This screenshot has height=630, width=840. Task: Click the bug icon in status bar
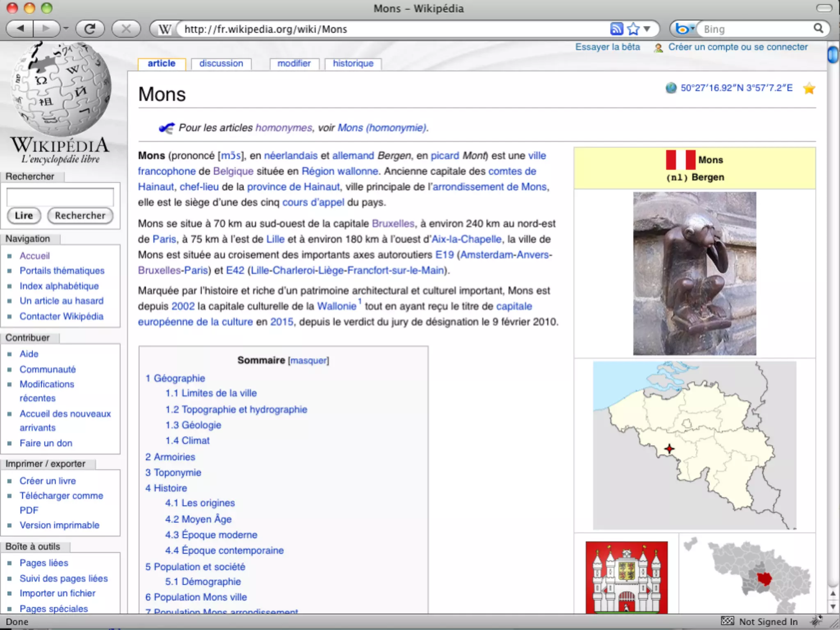[817, 620]
